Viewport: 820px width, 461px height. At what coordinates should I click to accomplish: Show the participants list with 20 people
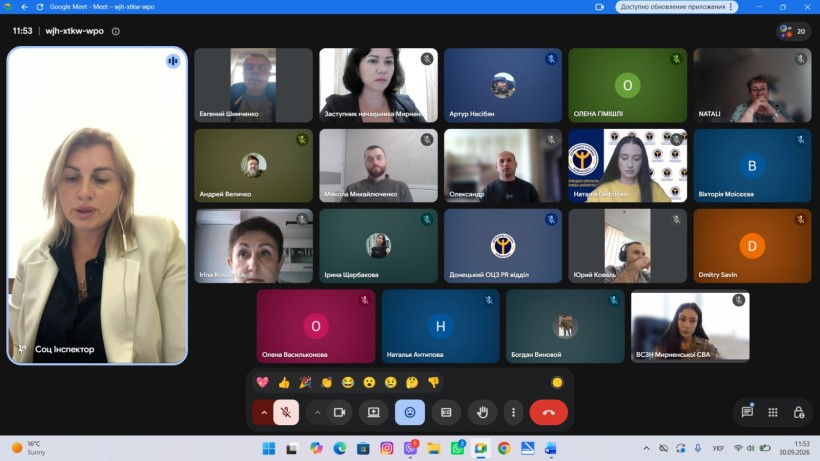tap(793, 31)
